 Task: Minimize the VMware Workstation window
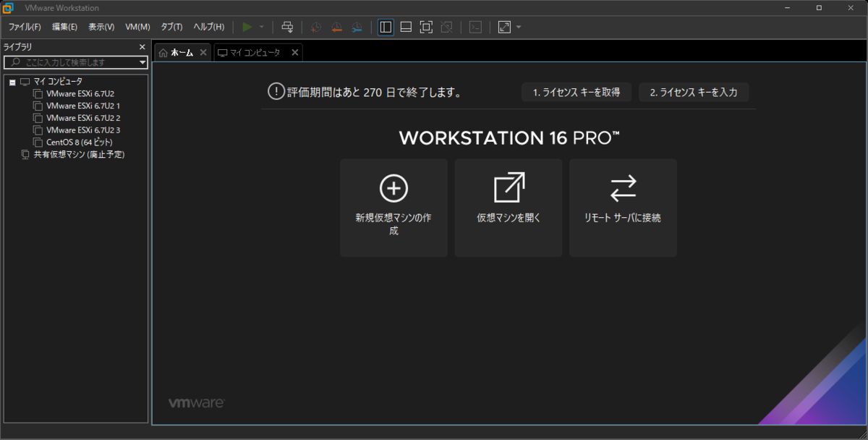coord(786,8)
